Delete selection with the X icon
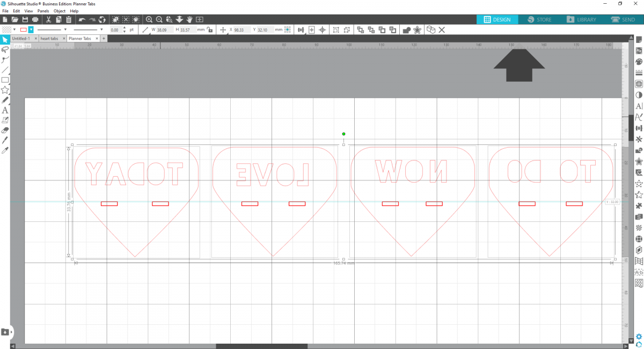Viewport: 644px width, 349px height. pyautogui.click(x=442, y=30)
